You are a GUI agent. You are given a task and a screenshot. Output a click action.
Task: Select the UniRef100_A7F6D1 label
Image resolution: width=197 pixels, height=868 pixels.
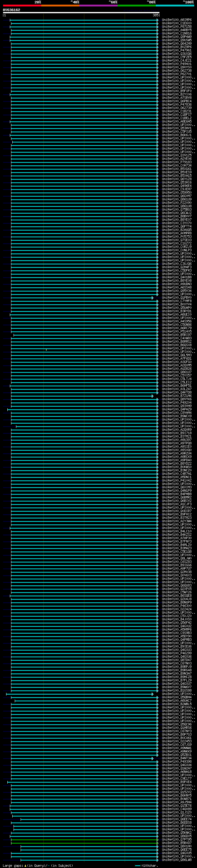click(x=177, y=358)
